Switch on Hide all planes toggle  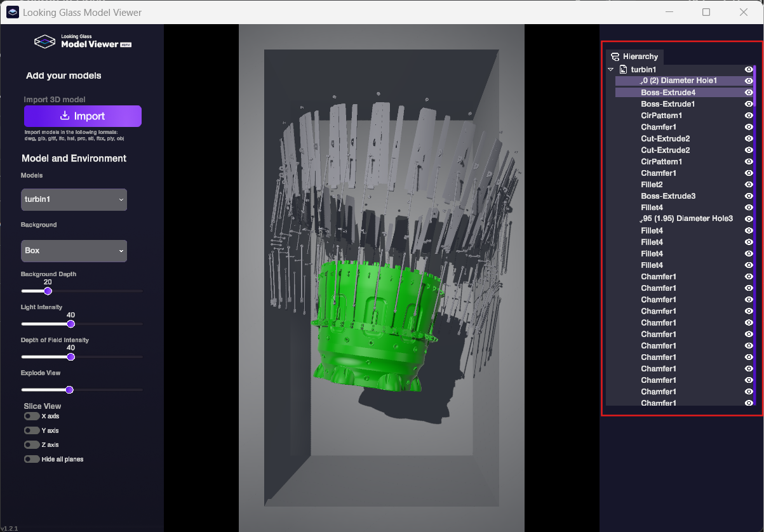pos(32,459)
